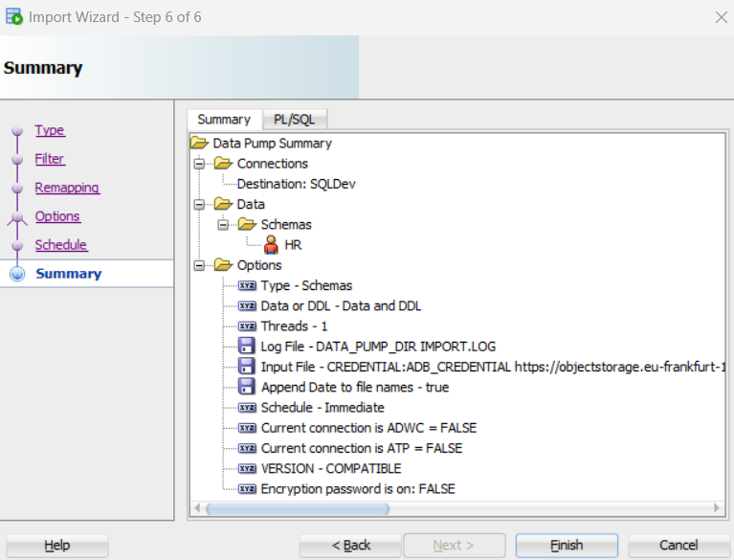The image size is (734, 560).
Task: Click the HR schema user icon
Action: click(x=271, y=245)
